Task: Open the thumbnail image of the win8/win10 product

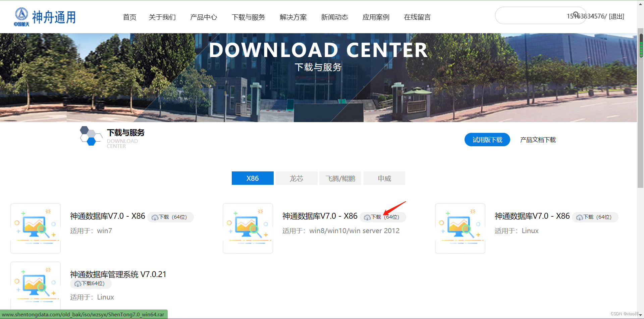Action: [x=248, y=228]
